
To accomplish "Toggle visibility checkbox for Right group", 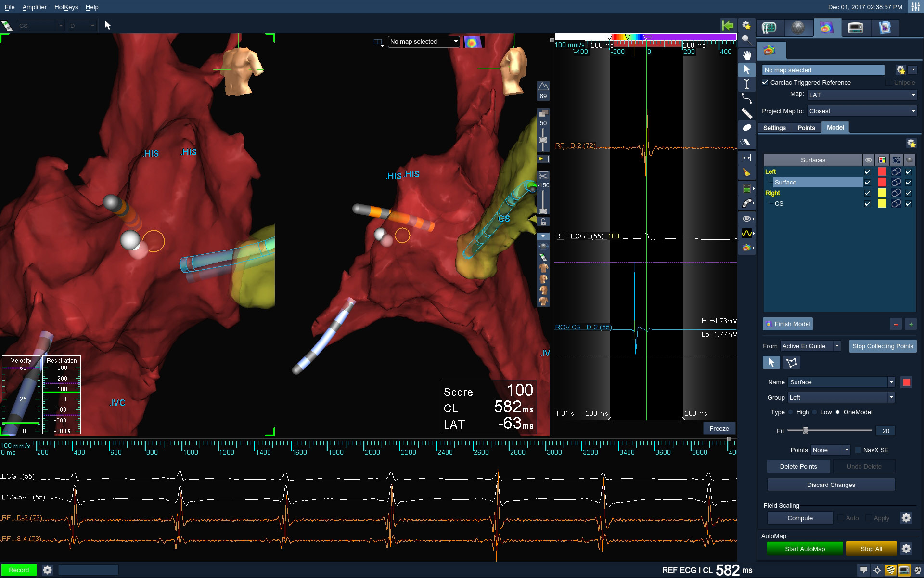I will [x=867, y=193].
